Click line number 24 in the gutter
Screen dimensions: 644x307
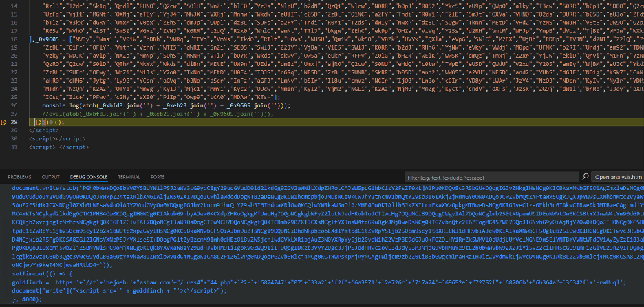[14, 89]
